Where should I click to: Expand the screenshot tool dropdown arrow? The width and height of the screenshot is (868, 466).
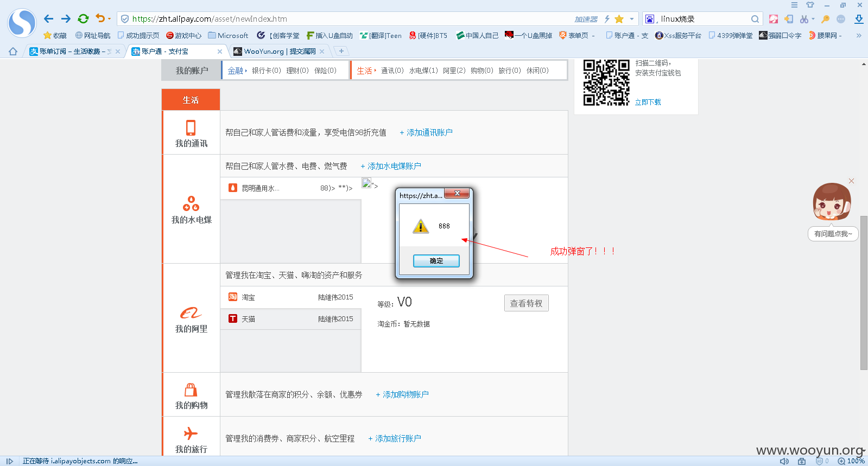[x=813, y=19]
